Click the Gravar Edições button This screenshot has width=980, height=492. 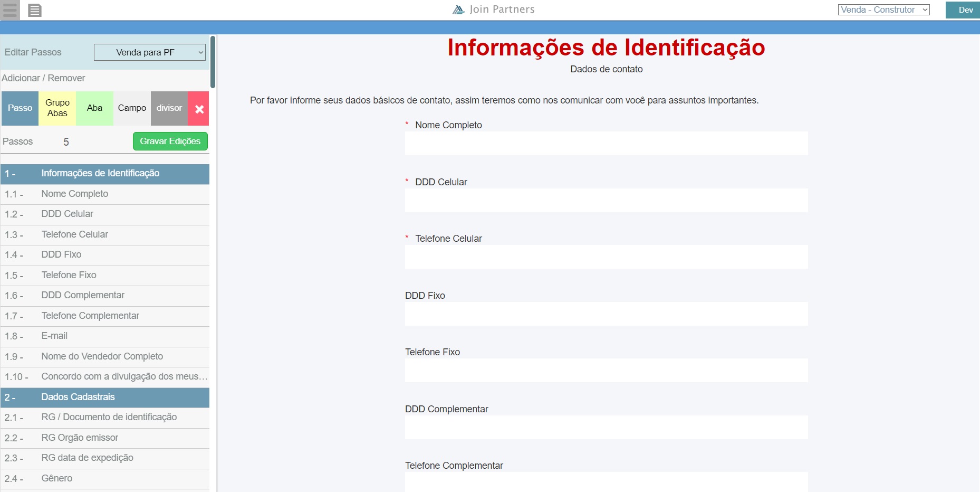(170, 141)
